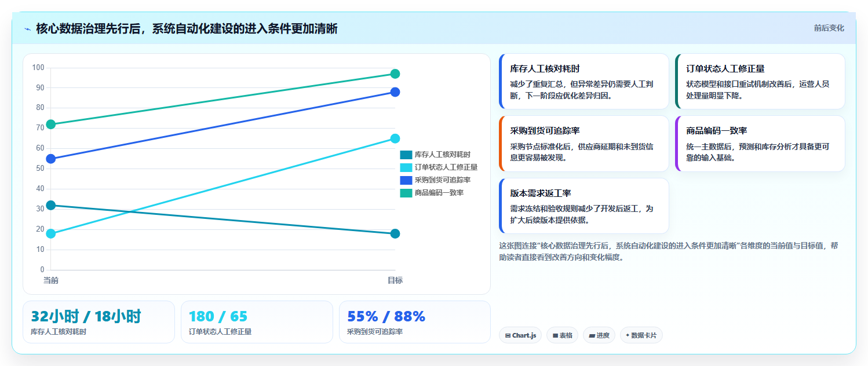Select the blue data point at 目标 88
The image size is (868, 366).
(395, 92)
